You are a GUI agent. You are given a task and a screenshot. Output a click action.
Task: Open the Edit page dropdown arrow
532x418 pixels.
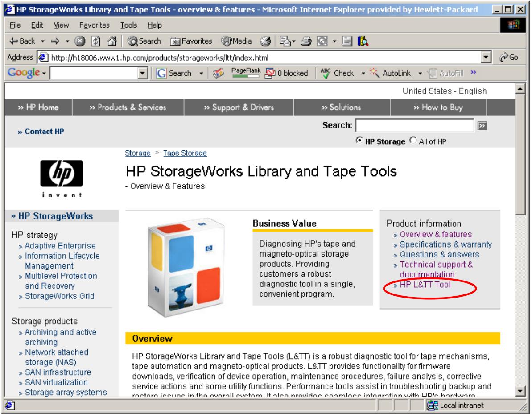point(334,41)
